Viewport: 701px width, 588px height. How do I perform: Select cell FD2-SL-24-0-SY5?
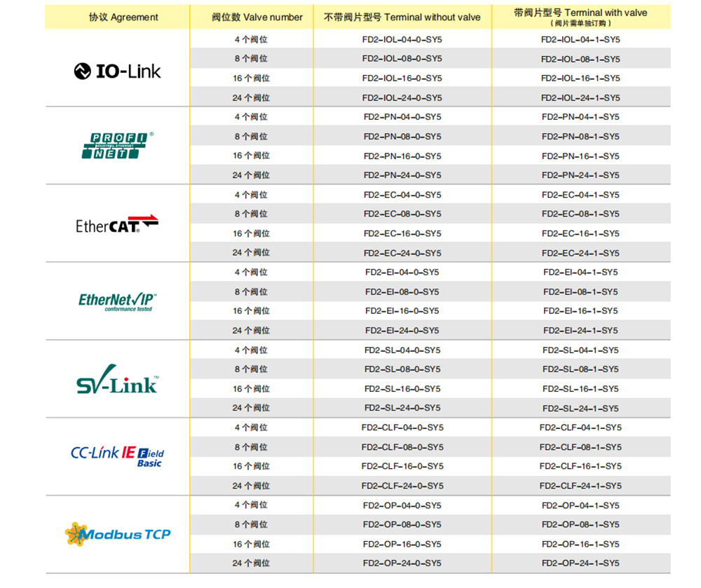coord(402,408)
